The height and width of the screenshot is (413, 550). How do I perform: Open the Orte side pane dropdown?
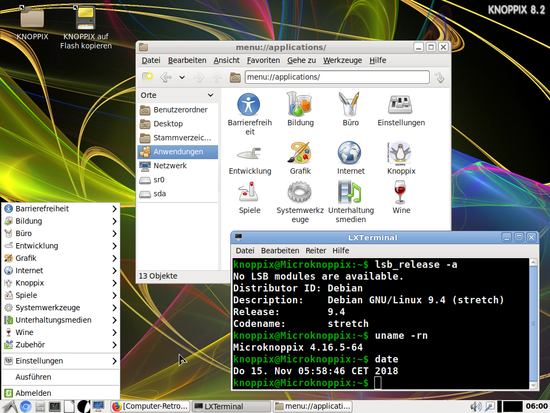pos(210,95)
